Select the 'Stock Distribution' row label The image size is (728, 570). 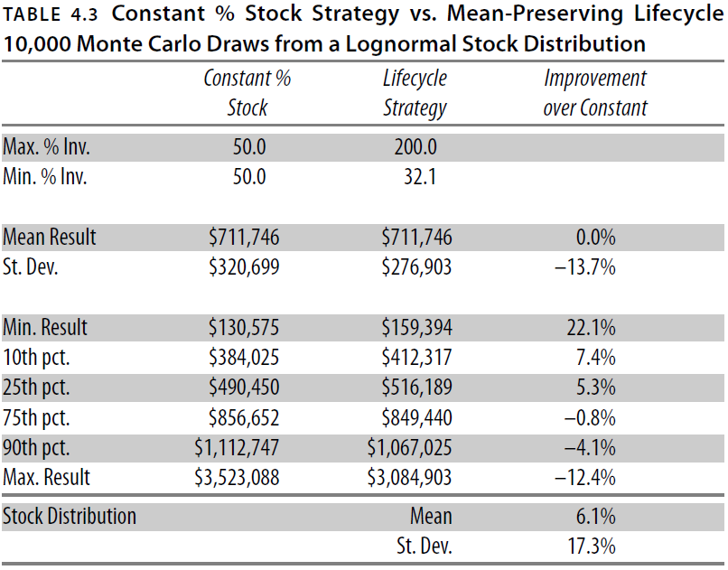[x=70, y=516]
